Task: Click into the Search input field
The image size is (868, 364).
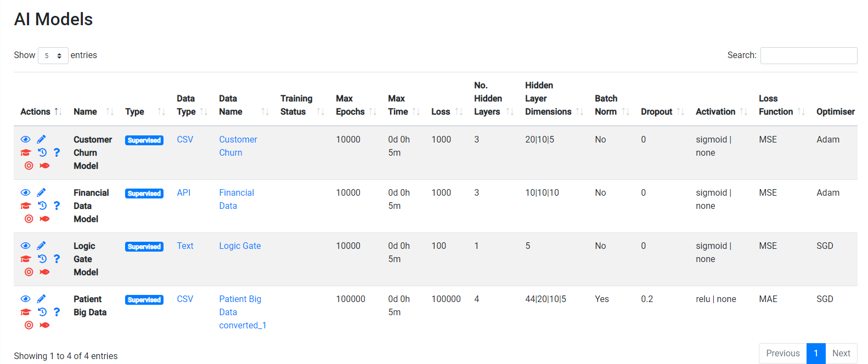Action: [x=808, y=55]
